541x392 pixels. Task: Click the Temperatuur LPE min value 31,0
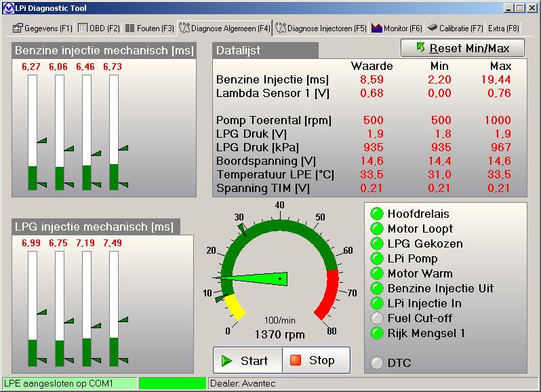click(x=439, y=174)
